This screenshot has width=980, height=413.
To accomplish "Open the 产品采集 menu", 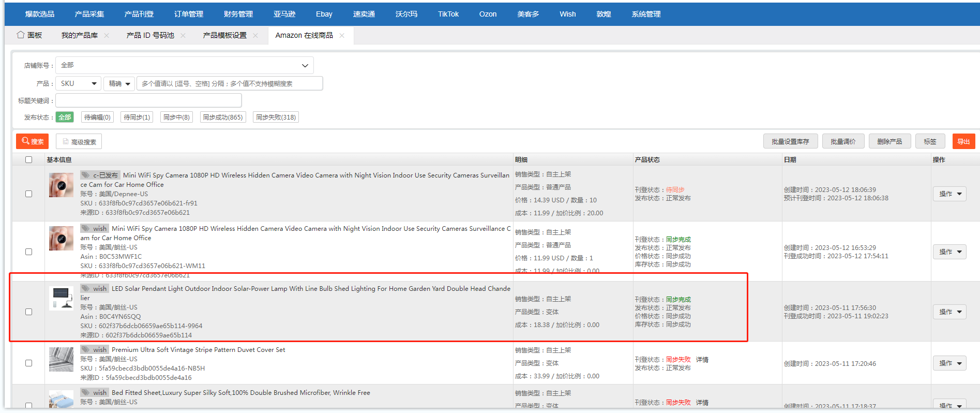I will 89,14.
